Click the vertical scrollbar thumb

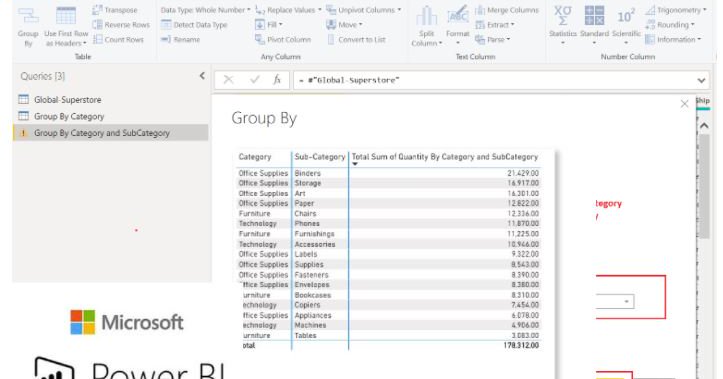coord(704,186)
